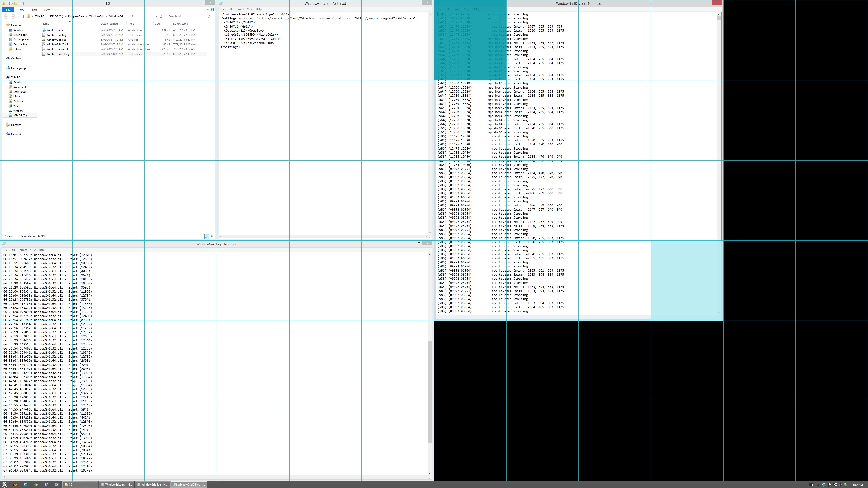Click the Explorer Help question-mark icon
The image size is (868, 488).
(x=213, y=9)
